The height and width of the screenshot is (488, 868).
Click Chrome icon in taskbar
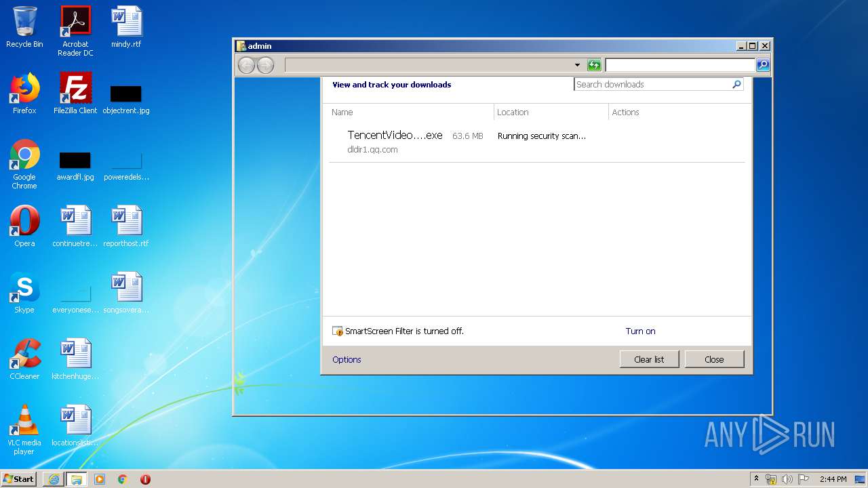(123, 479)
